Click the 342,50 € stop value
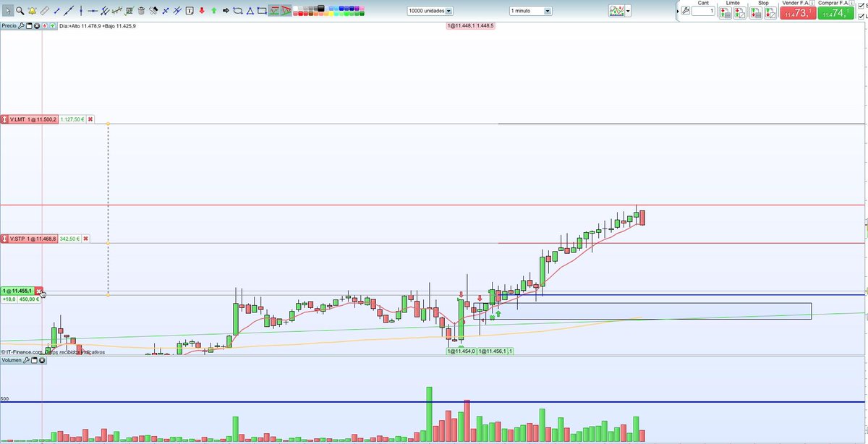The height and width of the screenshot is (444, 868). (x=69, y=239)
